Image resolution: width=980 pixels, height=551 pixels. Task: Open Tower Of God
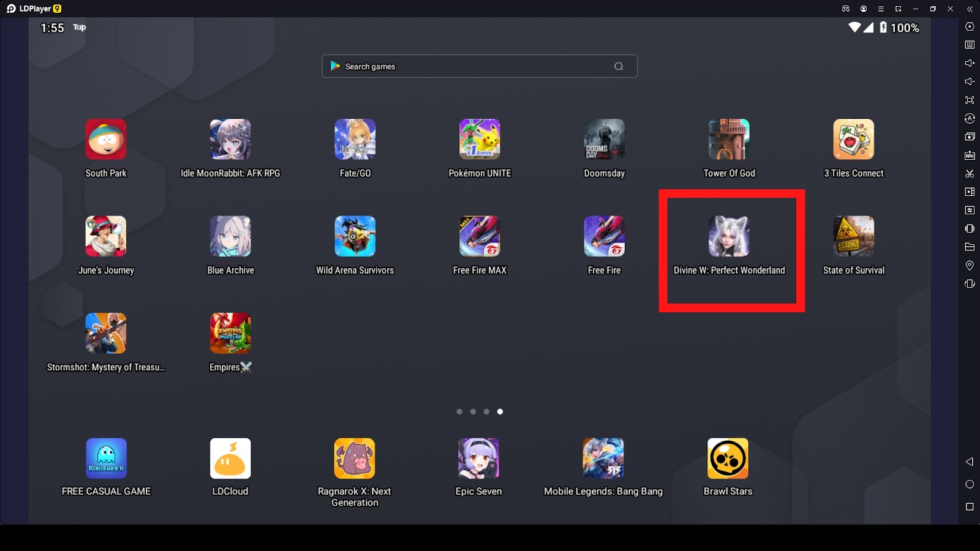point(729,140)
